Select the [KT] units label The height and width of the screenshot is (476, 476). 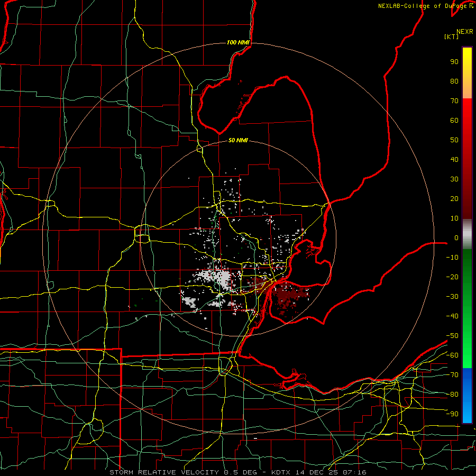452,36
